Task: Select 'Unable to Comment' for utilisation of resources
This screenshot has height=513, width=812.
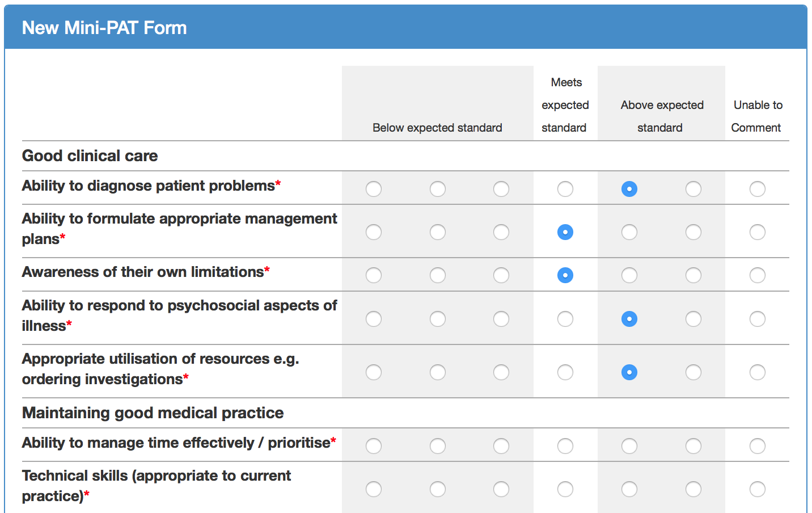Action: (757, 372)
